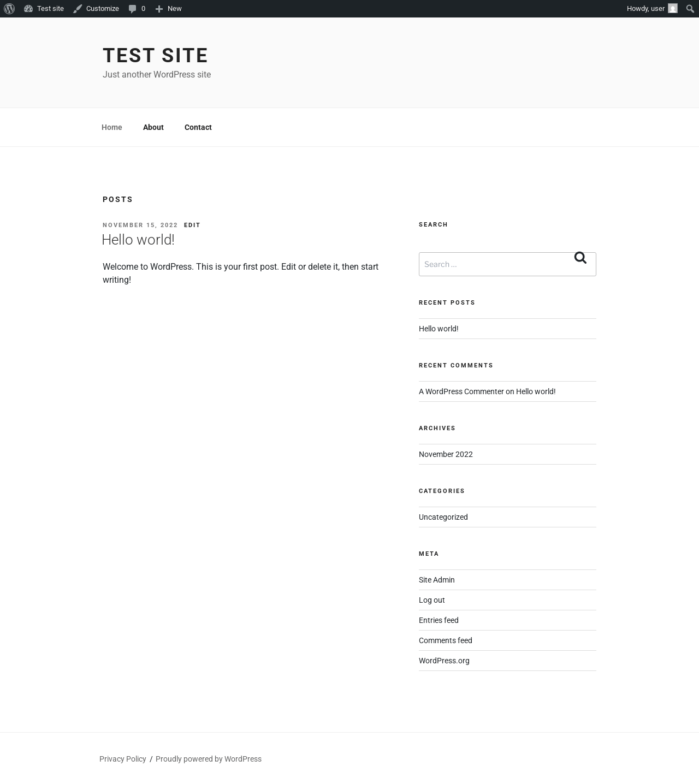The height and width of the screenshot is (784, 699).
Task: Click the Log out link
Action: [x=432, y=600]
